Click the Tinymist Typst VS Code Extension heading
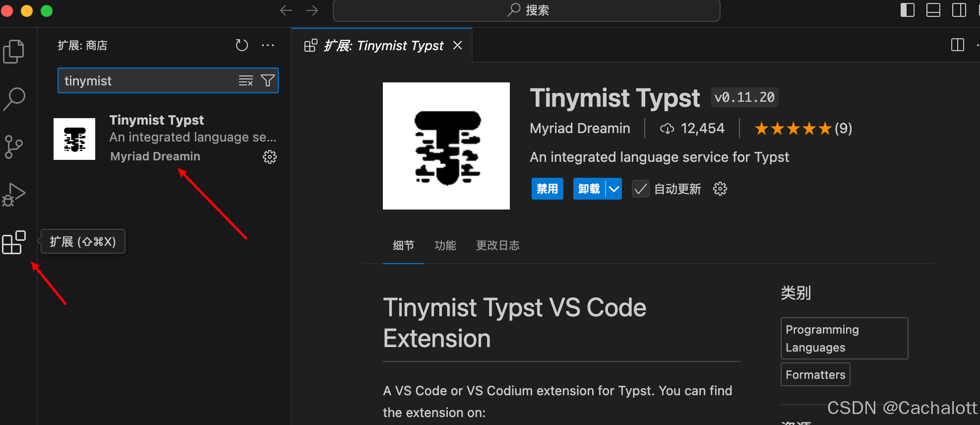Image resolution: width=980 pixels, height=425 pixels. [515, 323]
